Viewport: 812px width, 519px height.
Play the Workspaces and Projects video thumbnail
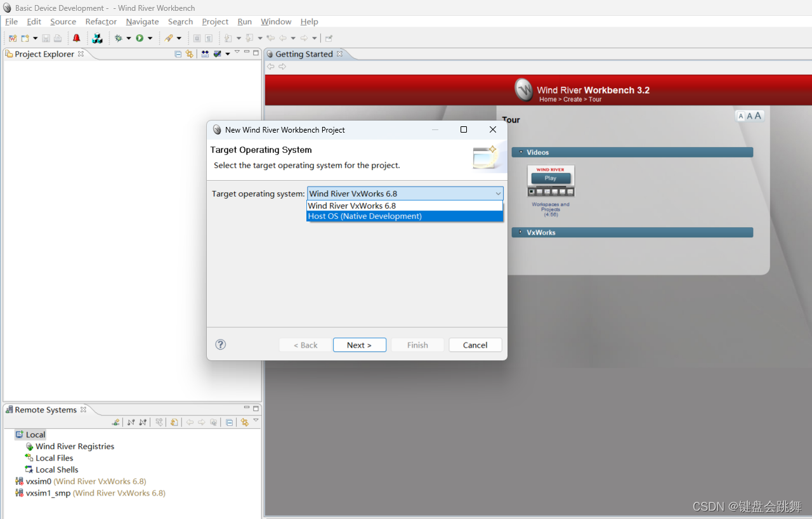(551, 181)
